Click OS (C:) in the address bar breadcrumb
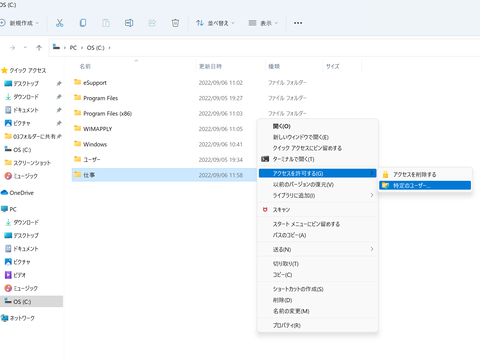The width and height of the screenshot is (480, 360). [x=96, y=48]
